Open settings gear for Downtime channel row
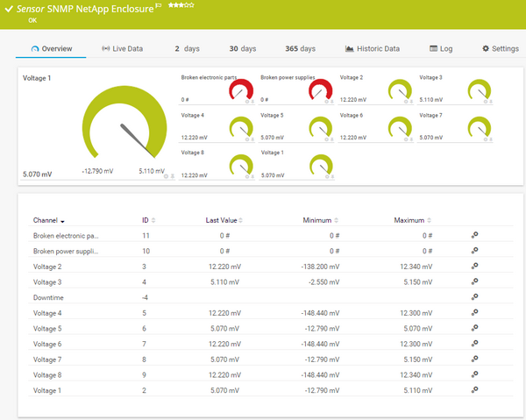 pyautogui.click(x=474, y=297)
